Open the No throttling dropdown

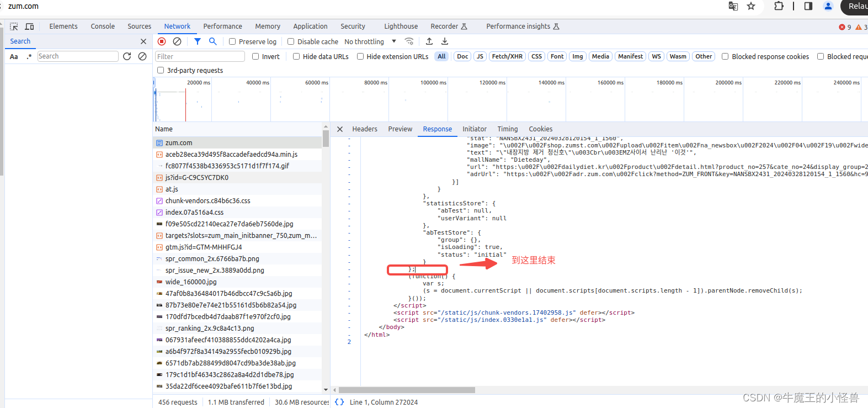tap(370, 41)
